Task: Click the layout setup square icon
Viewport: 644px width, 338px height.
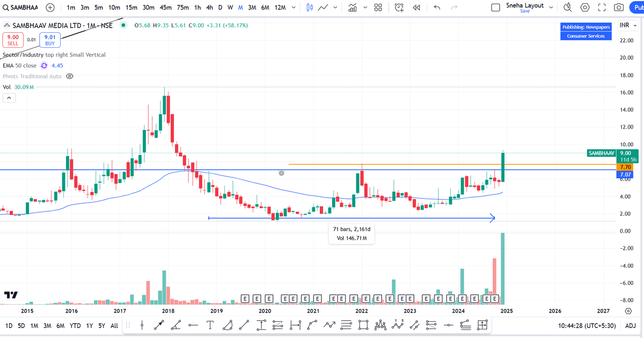Action: [496, 8]
